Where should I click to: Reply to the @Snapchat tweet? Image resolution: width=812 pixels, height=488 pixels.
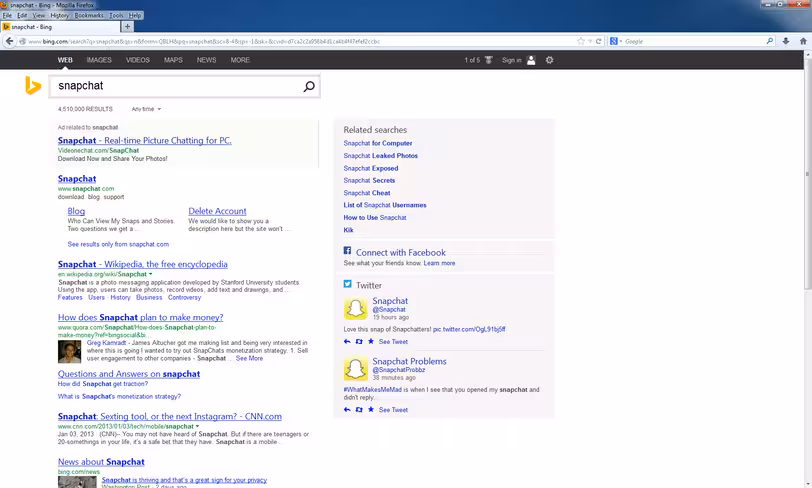(347, 341)
